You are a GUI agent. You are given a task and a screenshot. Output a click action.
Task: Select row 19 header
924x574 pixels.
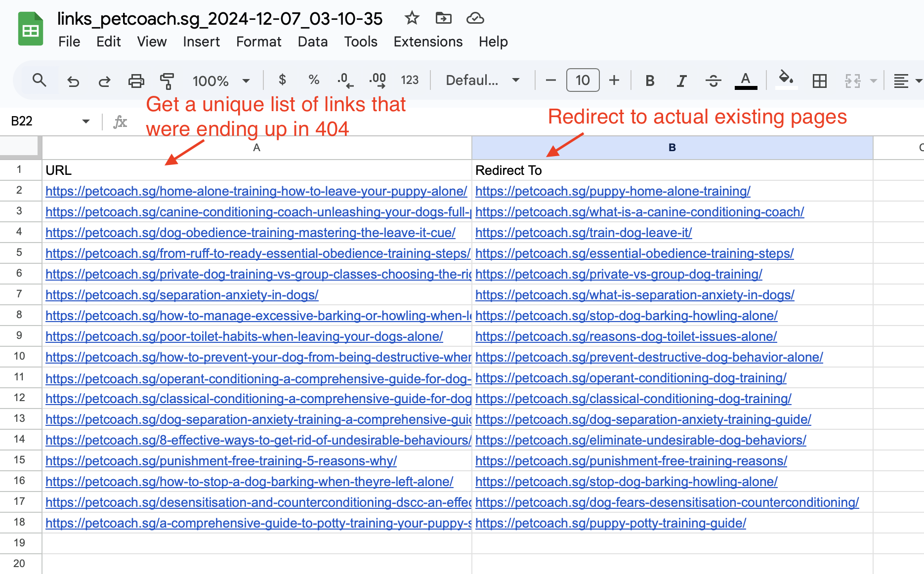pyautogui.click(x=20, y=543)
